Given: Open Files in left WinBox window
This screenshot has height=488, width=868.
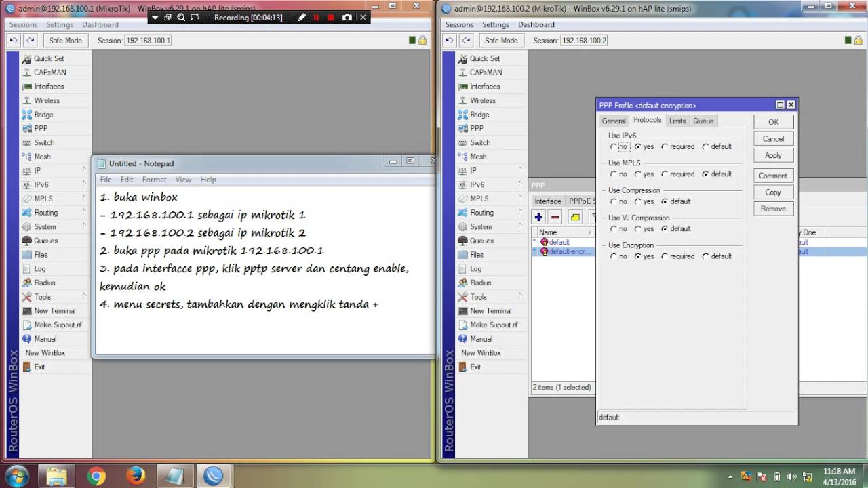Looking at the screenshot, I should tap(41, 255).
